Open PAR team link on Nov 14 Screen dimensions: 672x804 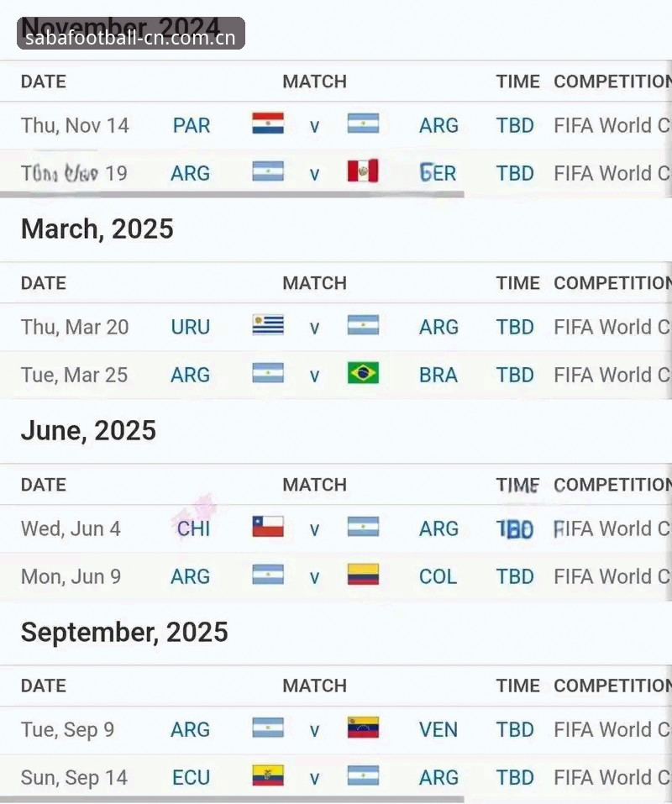pyautogui.click(x=192, y=126)
